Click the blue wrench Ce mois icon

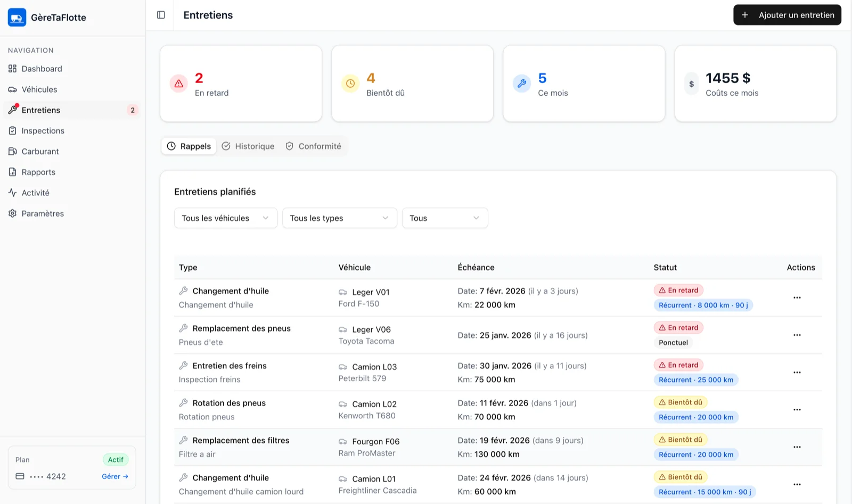(522, 84)
